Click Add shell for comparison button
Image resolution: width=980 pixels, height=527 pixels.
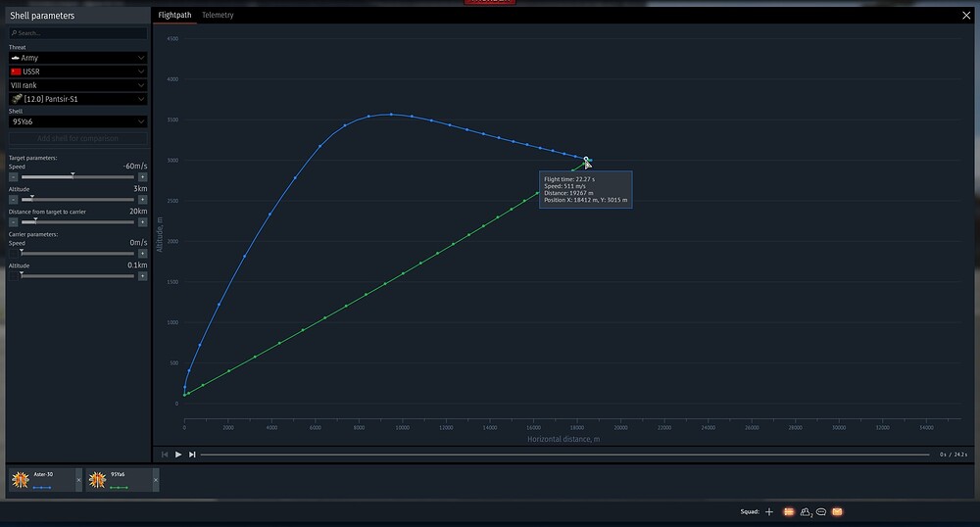point(78,139)
